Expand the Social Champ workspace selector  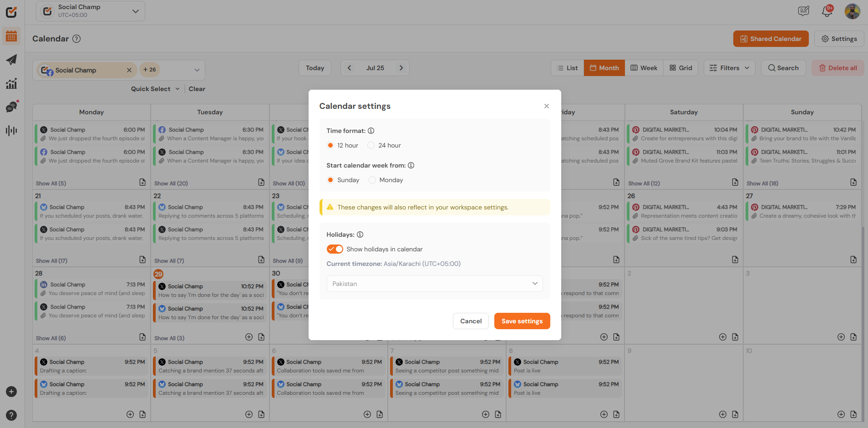[91, 11]
